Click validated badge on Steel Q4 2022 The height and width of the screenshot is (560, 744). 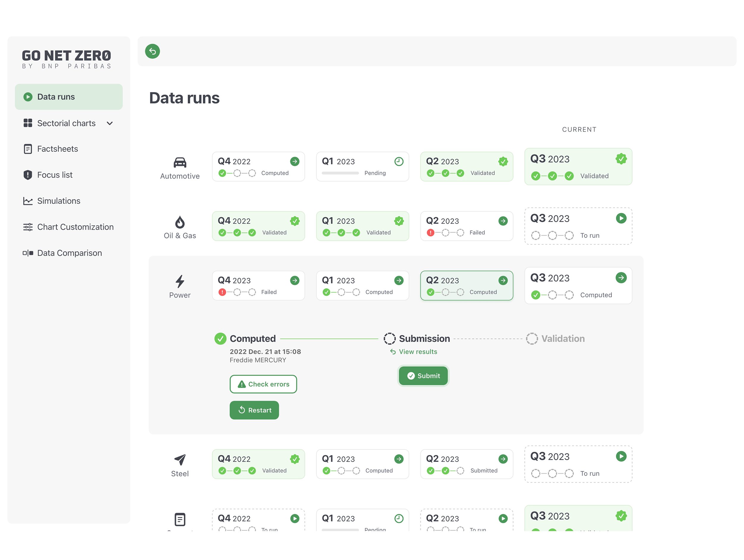coord(295,459)
